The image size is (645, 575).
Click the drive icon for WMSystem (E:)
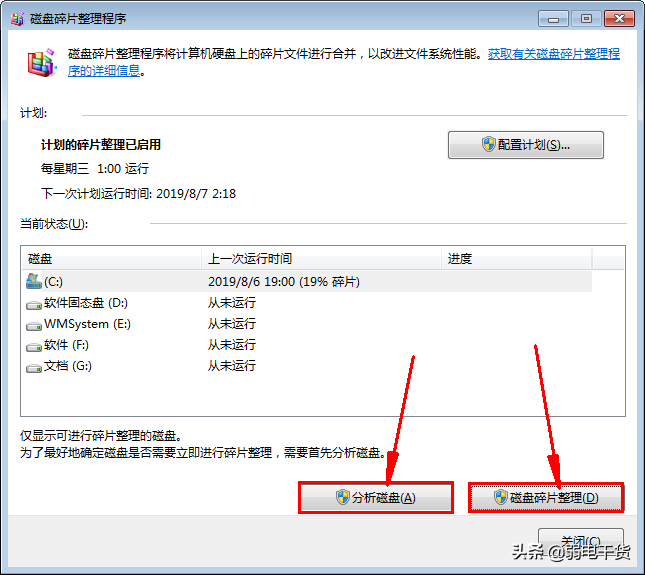pyautogui.click(x=34, y=326)
